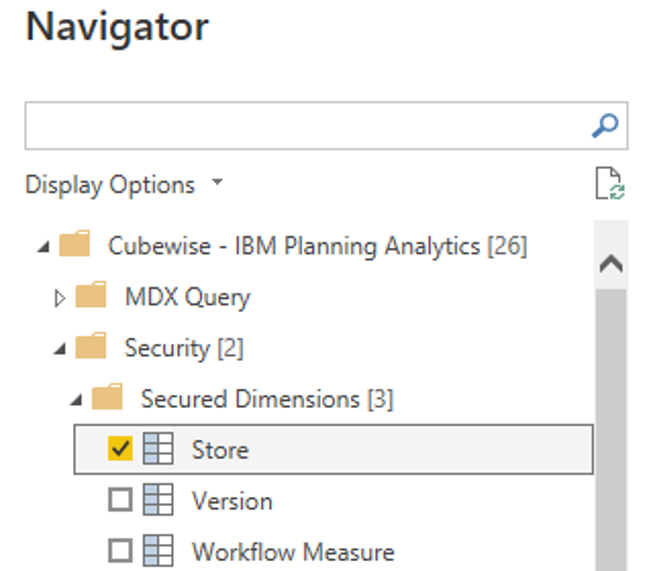648x571 pixels.
Task: Select the Workflow Measure row label
Action: 293,552
